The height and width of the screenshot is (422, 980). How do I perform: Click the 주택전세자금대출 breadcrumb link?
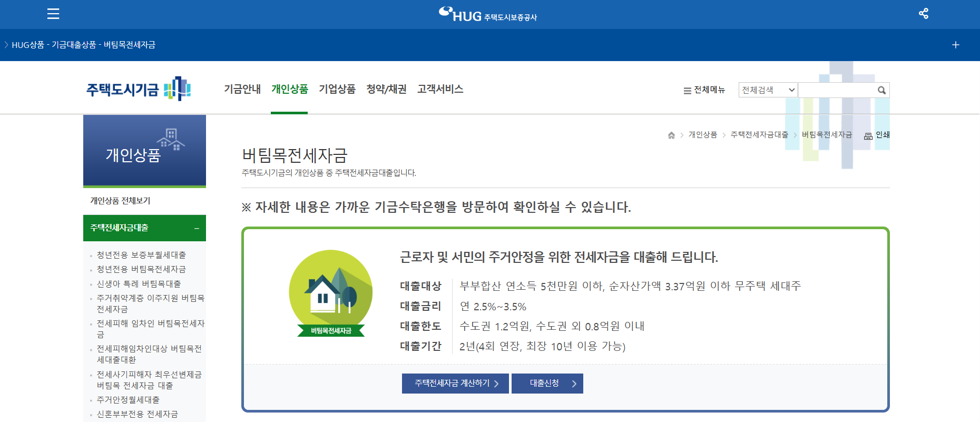point(759,135)
